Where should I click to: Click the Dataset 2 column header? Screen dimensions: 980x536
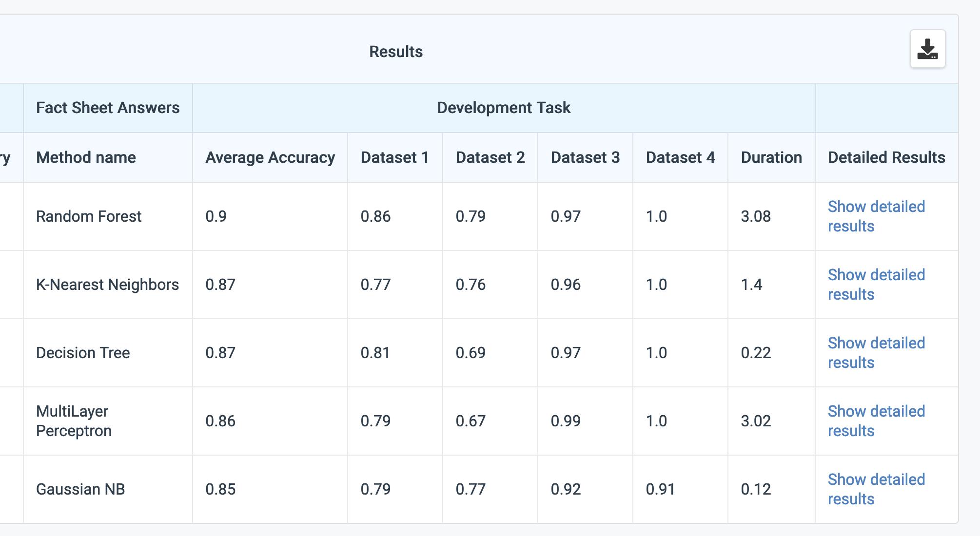pos(490,157)
